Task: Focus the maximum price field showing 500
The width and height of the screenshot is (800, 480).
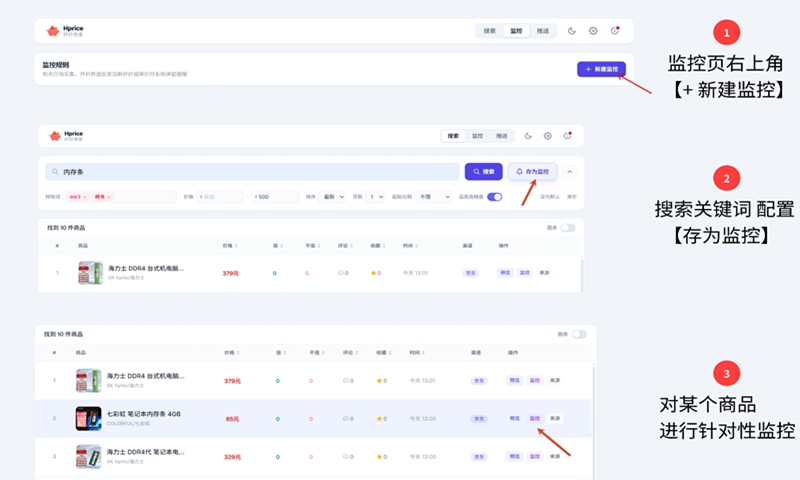Action: click(x=275, y=197)
